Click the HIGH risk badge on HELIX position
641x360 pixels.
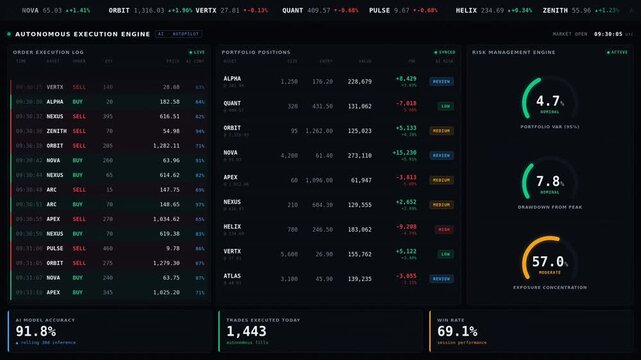pos(444,230)
